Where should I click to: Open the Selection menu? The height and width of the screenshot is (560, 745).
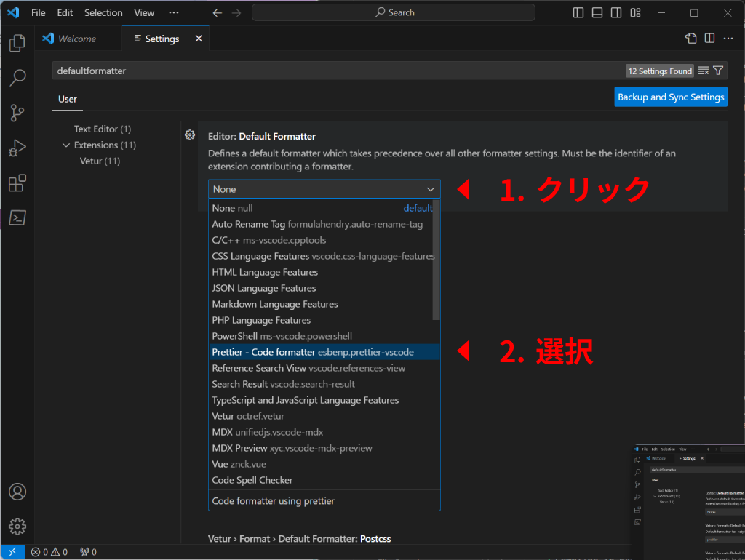click(x=103, y=13)
